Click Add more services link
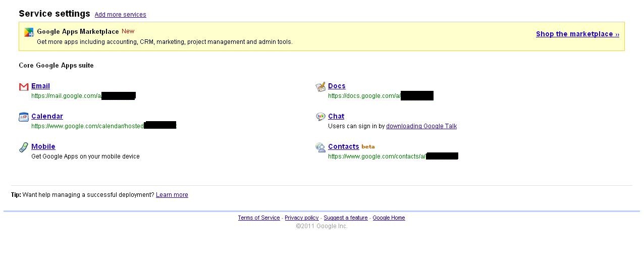 [x=121, y=15]
